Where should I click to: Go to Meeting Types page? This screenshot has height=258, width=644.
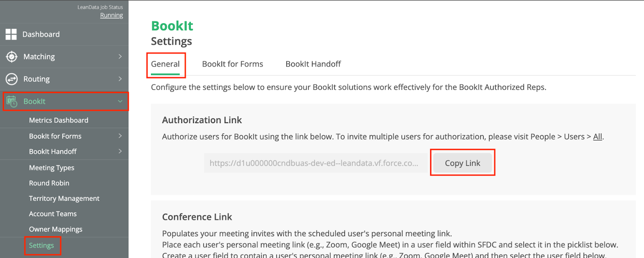coord(52,168)
